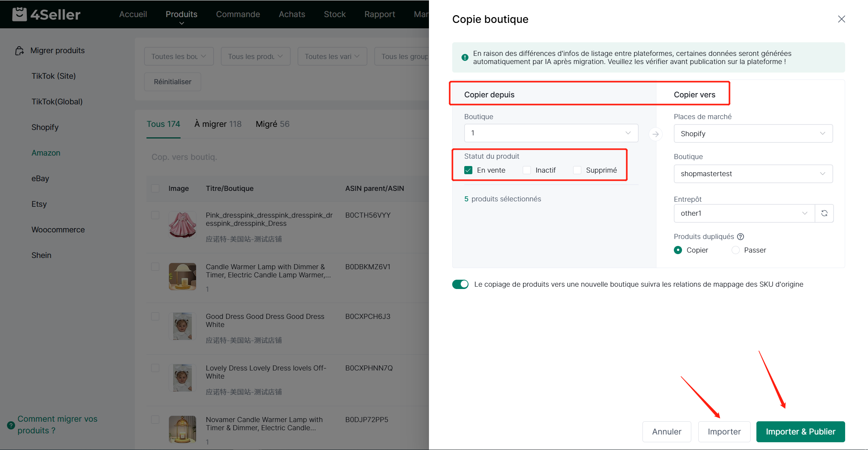The width and height of the screenshot is (868, 450).
Task: Open the Stock menu
Action: pos(334,14)
